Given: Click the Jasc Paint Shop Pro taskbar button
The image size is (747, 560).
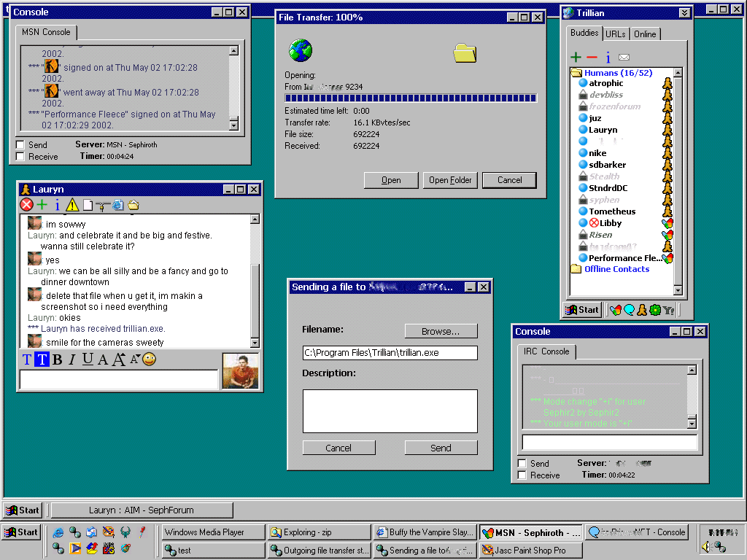Looking at the screenshot, I should tap(530, 551).
